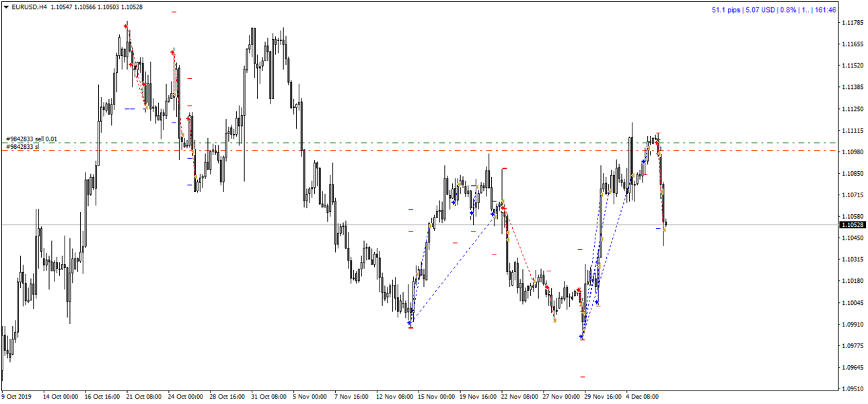This screenshot has width=868, height=404.
Task: Click price scale label 1.10045
Action: [x=852, y=302]
